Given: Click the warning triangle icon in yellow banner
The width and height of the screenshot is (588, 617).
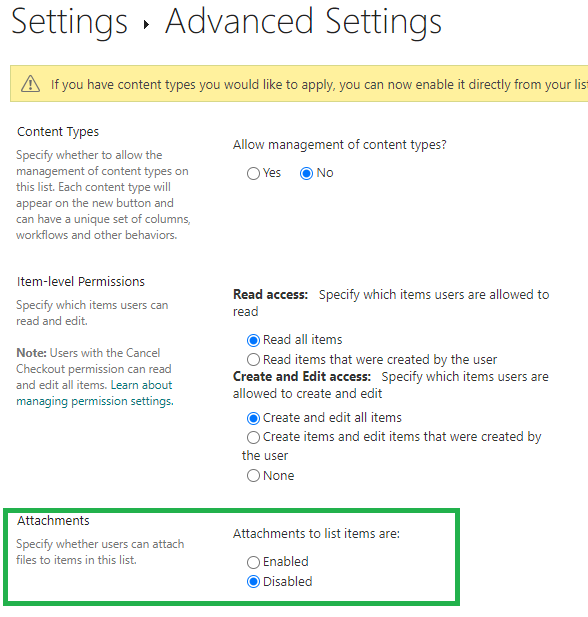Looking at the screenshot, I should (30, 84).
